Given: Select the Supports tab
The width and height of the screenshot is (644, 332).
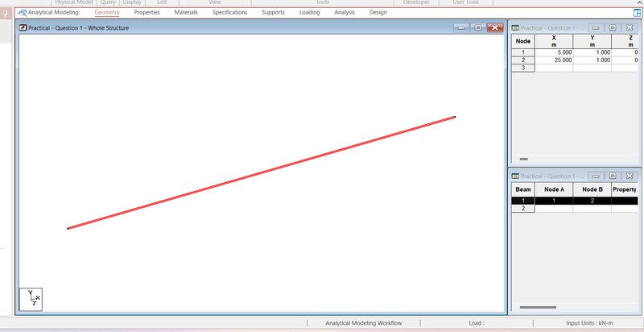Looking at the screenshot, I should [x=273, y=12].
